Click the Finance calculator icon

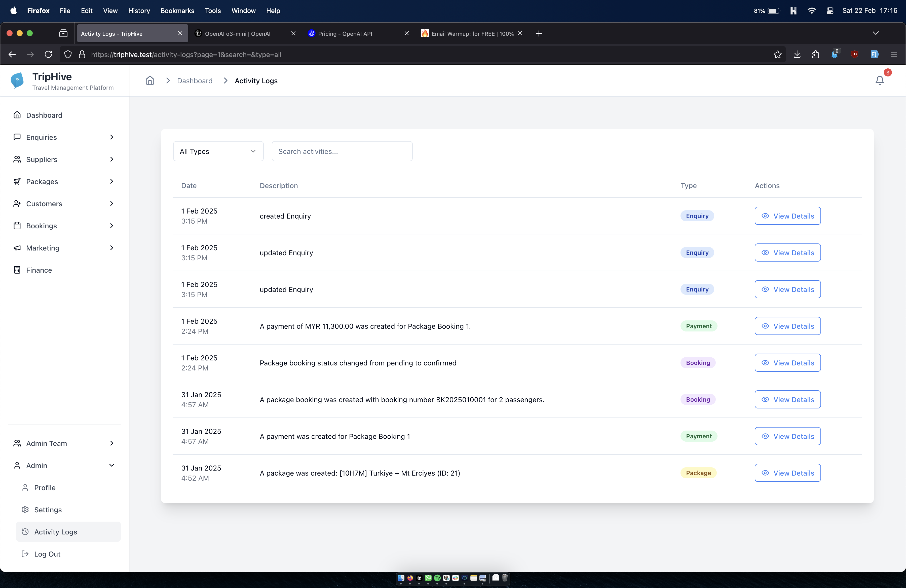(x=17, y=270)
